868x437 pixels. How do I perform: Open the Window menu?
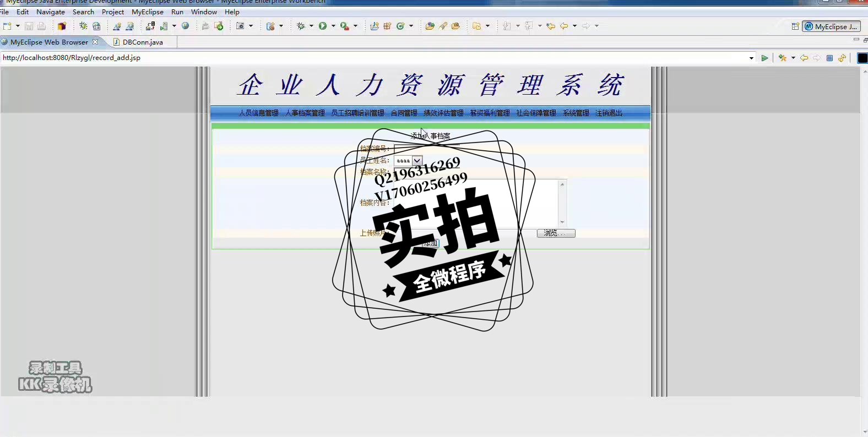tap(204, 12)
